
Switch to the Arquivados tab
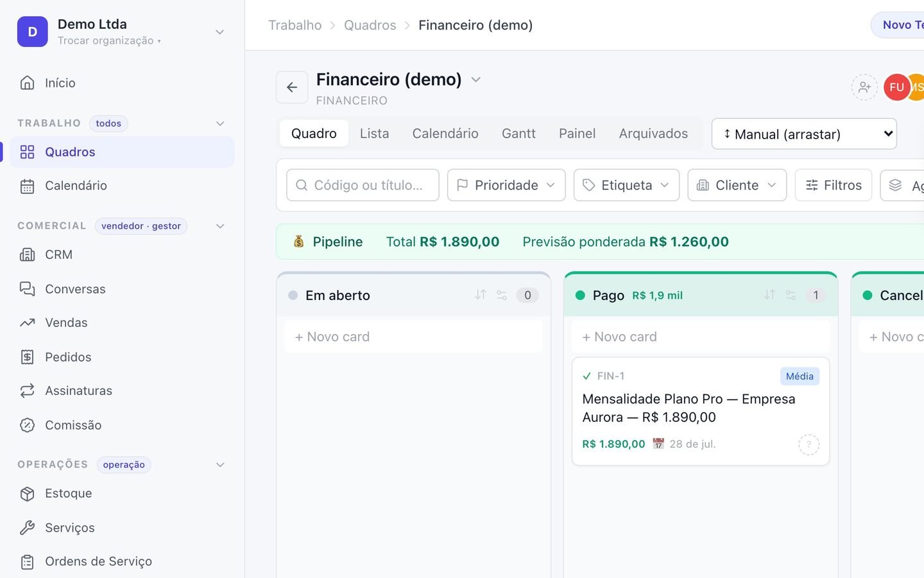coord(653,134)
